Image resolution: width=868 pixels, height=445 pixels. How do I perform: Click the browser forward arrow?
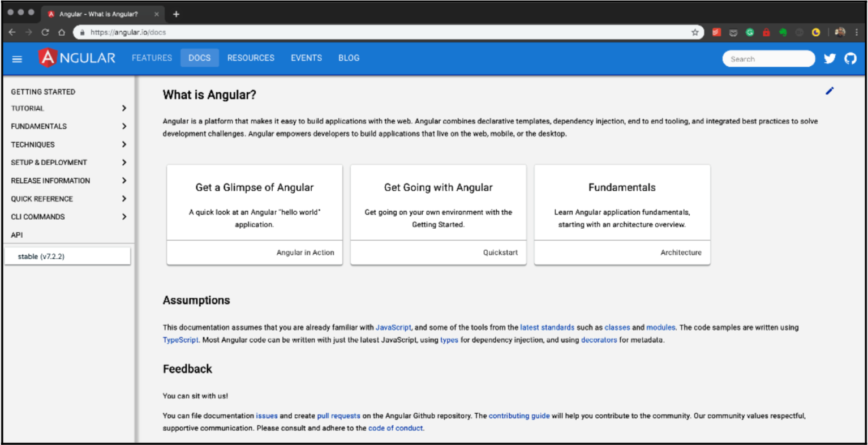click(x=28, y=32)
